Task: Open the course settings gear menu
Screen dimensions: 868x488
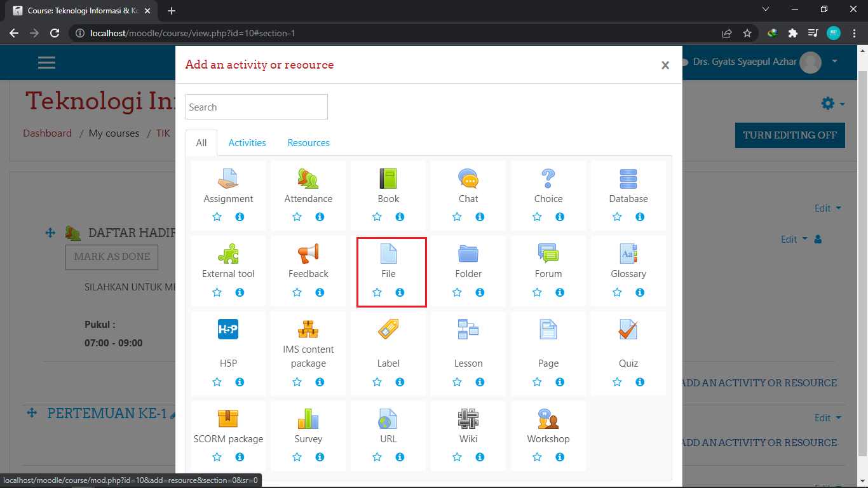Action: [832, 103]
